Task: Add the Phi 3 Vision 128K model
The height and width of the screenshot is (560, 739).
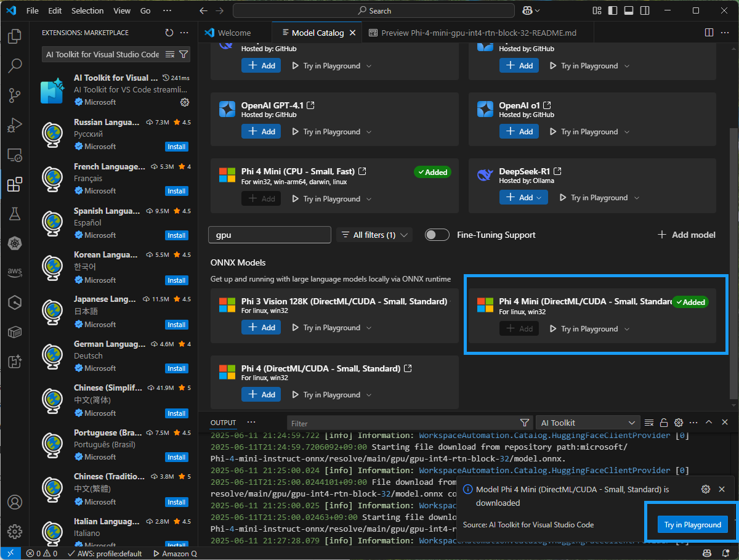Action: click(x=261, y=328)
